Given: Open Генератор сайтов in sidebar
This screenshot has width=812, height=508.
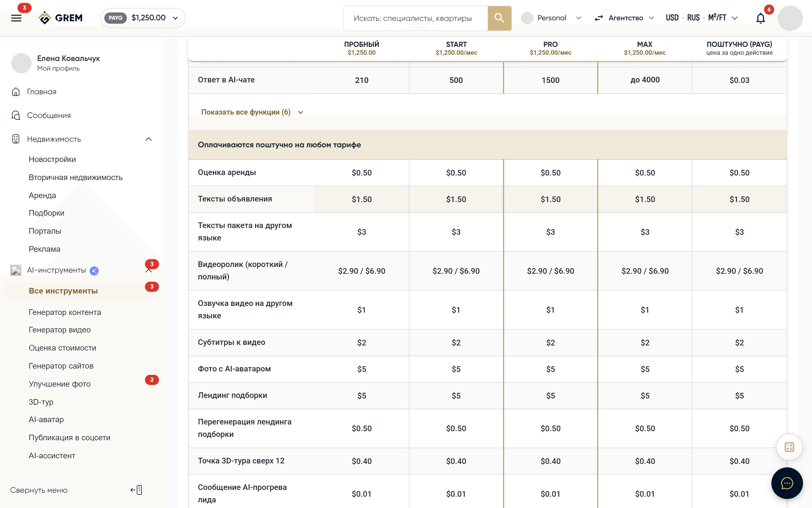Looking at the screenshot, I should (61, 366).
